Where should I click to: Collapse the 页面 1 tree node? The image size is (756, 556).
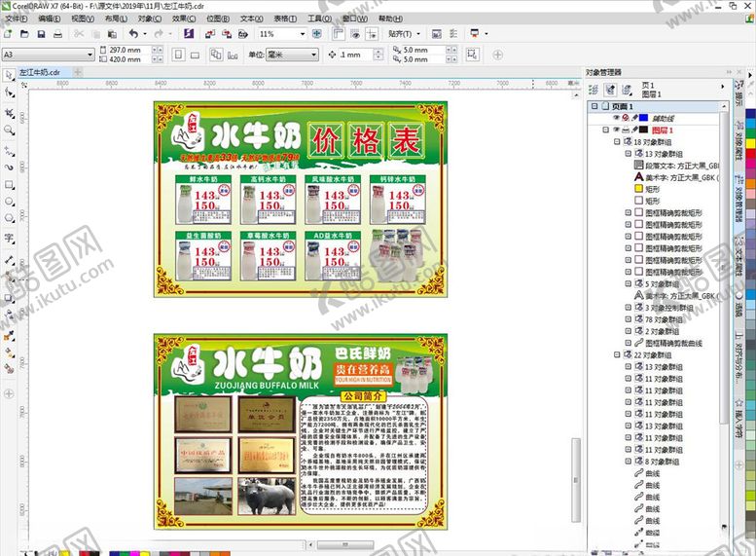point(594,106)
